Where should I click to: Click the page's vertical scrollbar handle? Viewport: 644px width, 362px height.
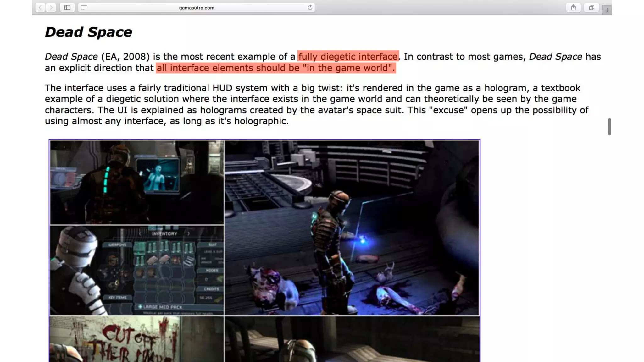609,127
